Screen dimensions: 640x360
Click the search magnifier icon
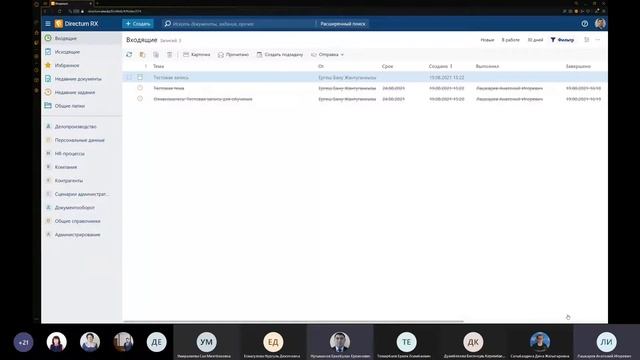[x=167, y=24]
